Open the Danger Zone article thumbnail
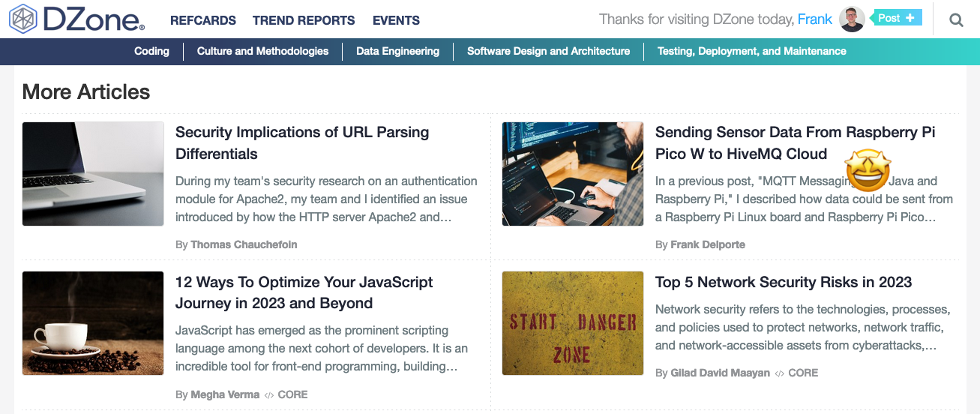 (x=573, y=323)
